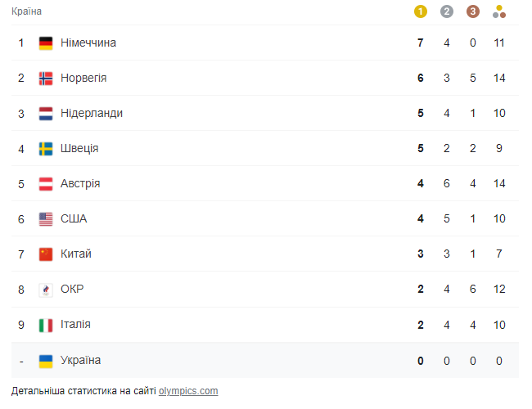The image size is (532, 409).
Task: Click the Austria flag icon
Action: click(x=46, y=184)
